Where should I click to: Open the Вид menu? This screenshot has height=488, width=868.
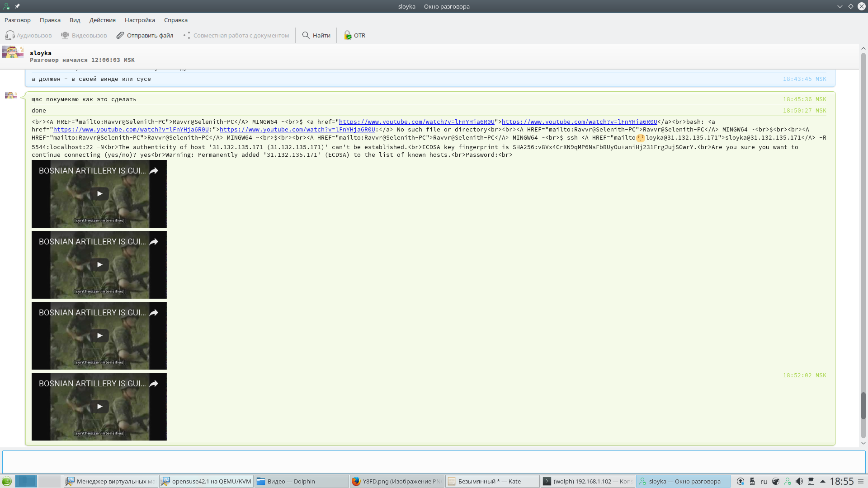(75, 20)
